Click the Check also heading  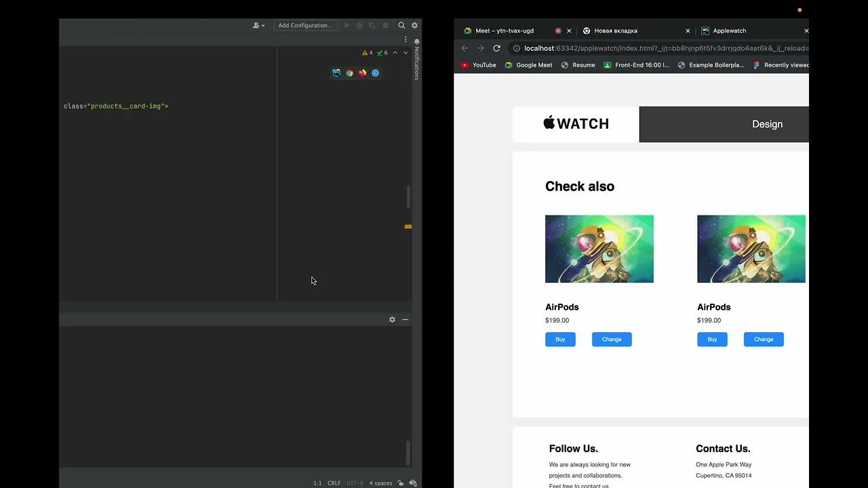coord(580,186)
